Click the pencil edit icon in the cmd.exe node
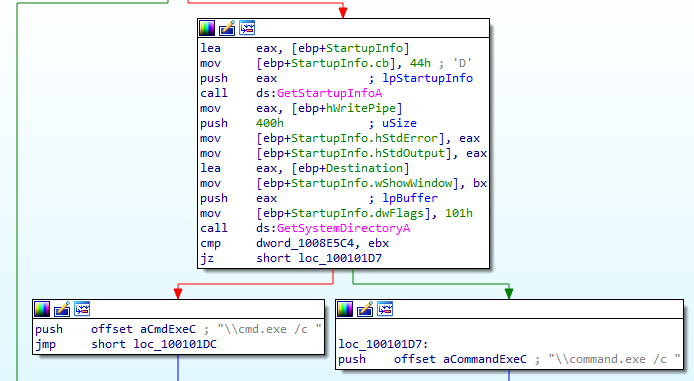The height and width of the screenshot is (381, 694). (62, 309)
